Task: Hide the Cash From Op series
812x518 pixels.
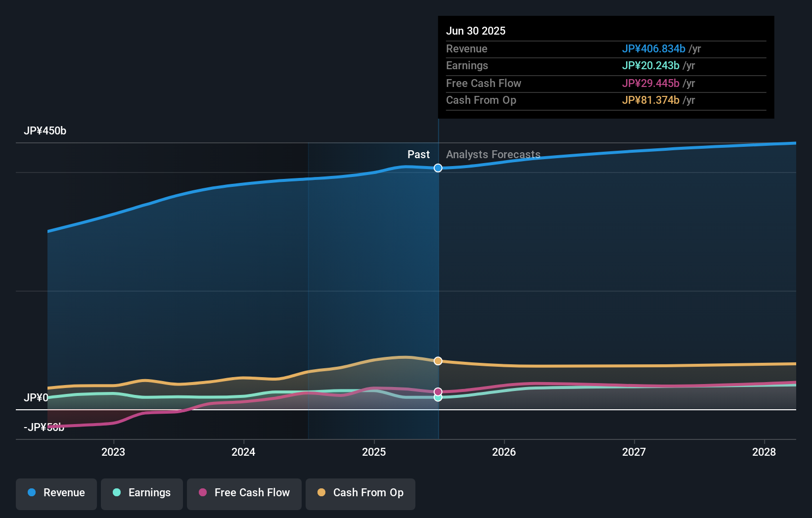Action: point(361,493)
